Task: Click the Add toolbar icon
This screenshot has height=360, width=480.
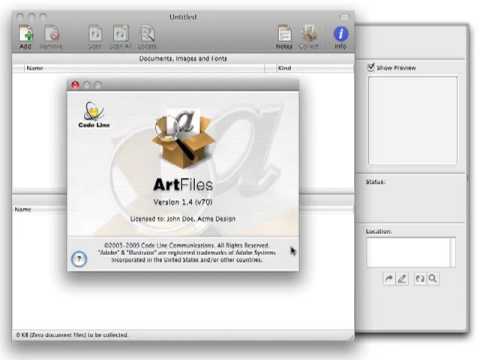Action: (x=26, y=37)
